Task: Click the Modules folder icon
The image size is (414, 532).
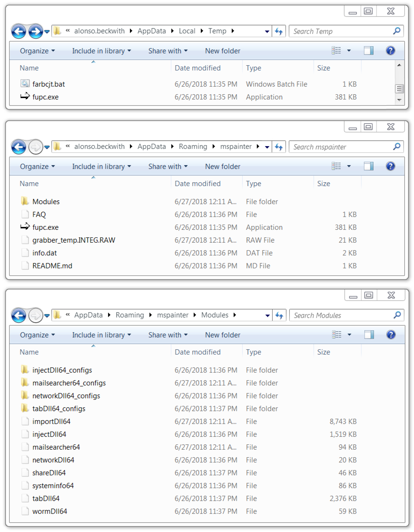Action: [25, 201]
